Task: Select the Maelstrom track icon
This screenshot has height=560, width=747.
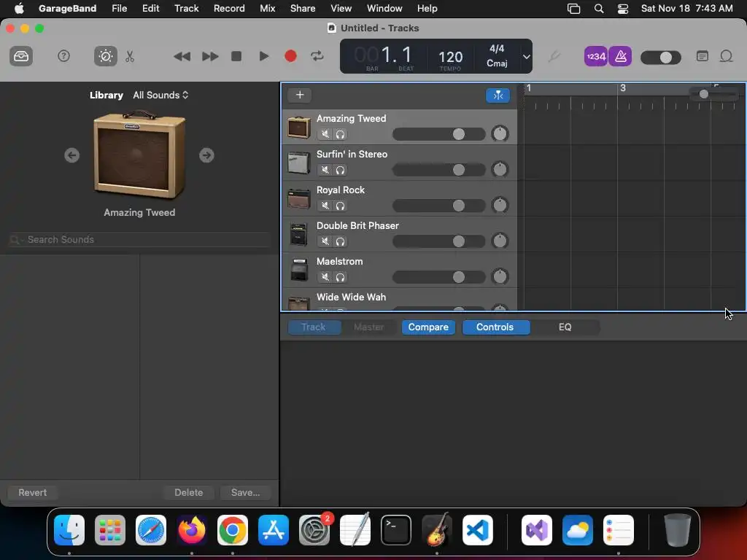Action: coord(298,270)
